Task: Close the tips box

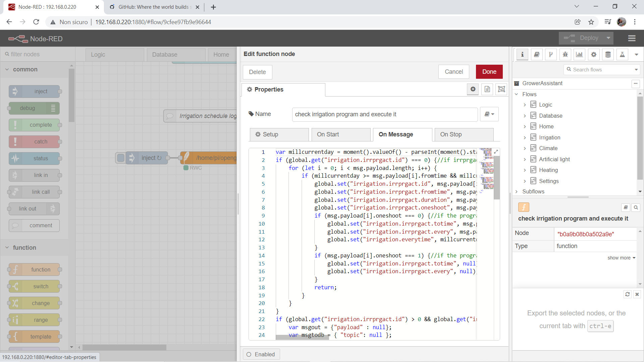Action: [637, 294]
